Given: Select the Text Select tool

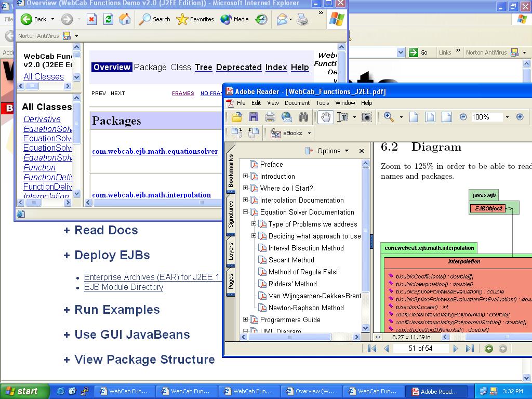Looking at the screenshot, I should (343, 117).
